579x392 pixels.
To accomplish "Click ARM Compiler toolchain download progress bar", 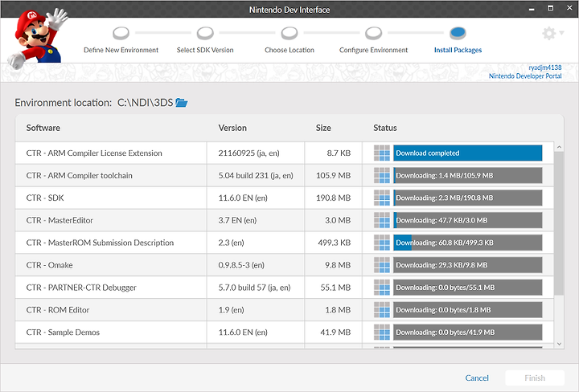I will 468,176.
